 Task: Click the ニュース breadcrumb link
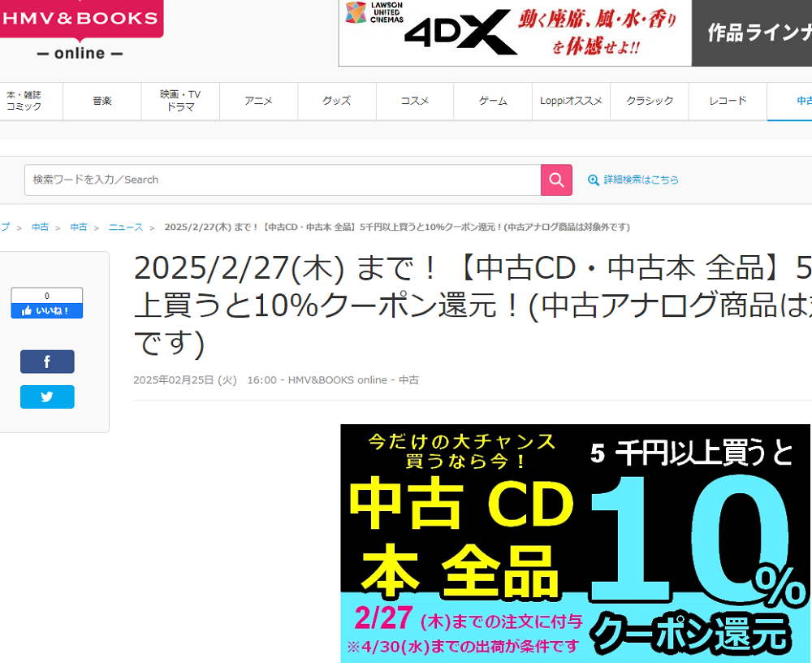click(125, 227)
